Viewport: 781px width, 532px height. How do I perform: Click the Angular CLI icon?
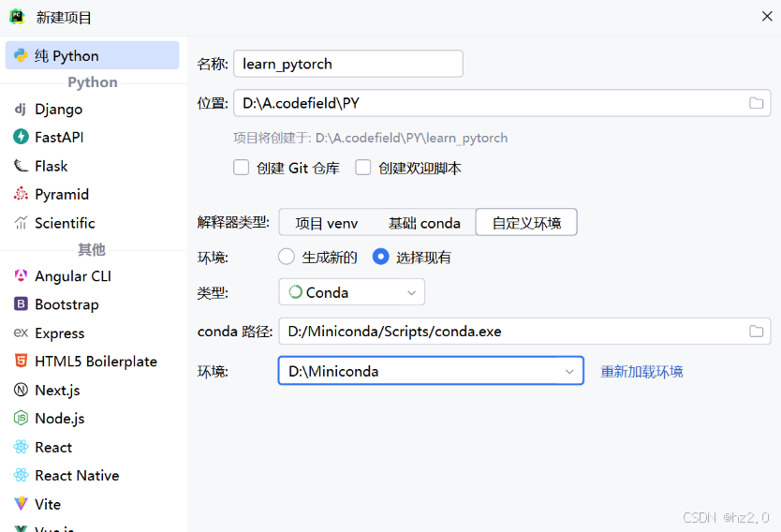pos(21,275)
